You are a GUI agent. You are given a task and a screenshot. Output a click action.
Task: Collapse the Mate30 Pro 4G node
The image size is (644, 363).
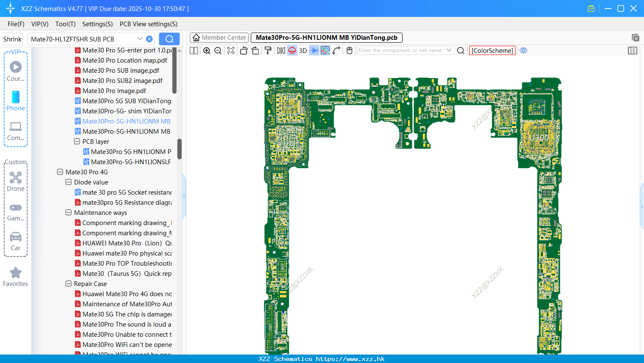[60, 172]
